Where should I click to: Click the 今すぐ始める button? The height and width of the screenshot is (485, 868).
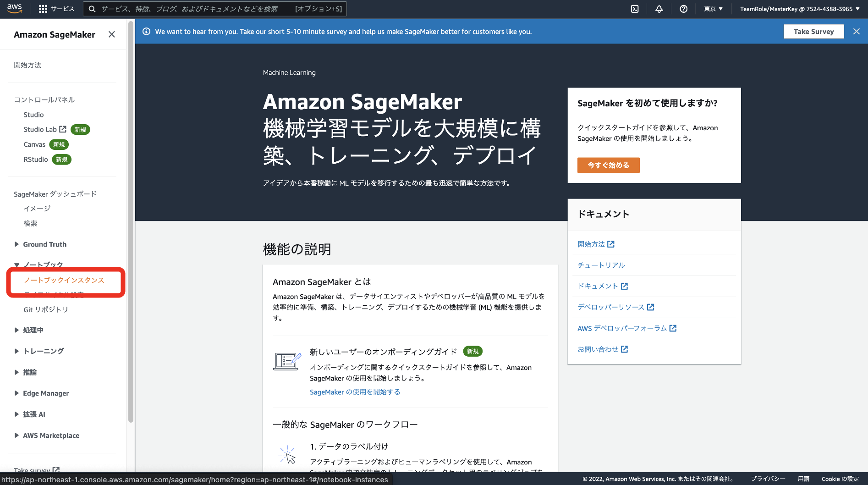(x=608, y=165)
